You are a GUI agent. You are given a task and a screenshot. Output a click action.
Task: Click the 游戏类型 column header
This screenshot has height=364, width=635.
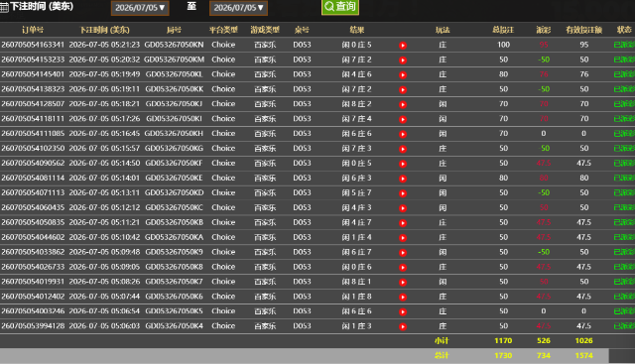coord(265,30)
